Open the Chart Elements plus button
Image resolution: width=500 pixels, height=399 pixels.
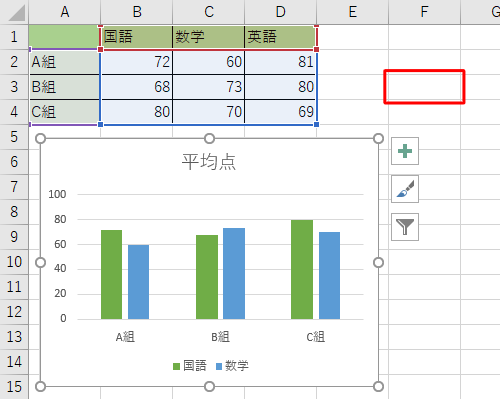point(405,151)
